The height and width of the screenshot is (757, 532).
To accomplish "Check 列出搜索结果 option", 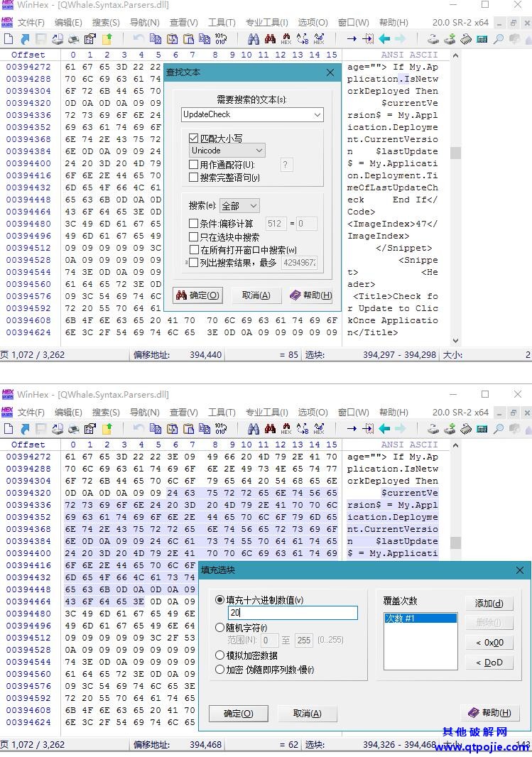I will 194,263.
